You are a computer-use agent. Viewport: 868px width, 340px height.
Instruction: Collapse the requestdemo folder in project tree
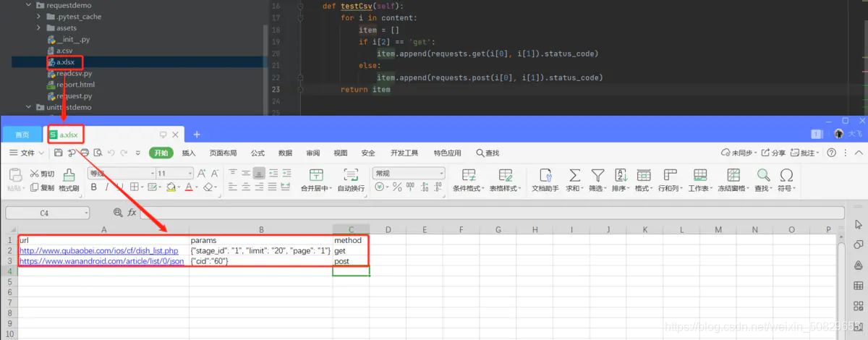tap(28, 5)
